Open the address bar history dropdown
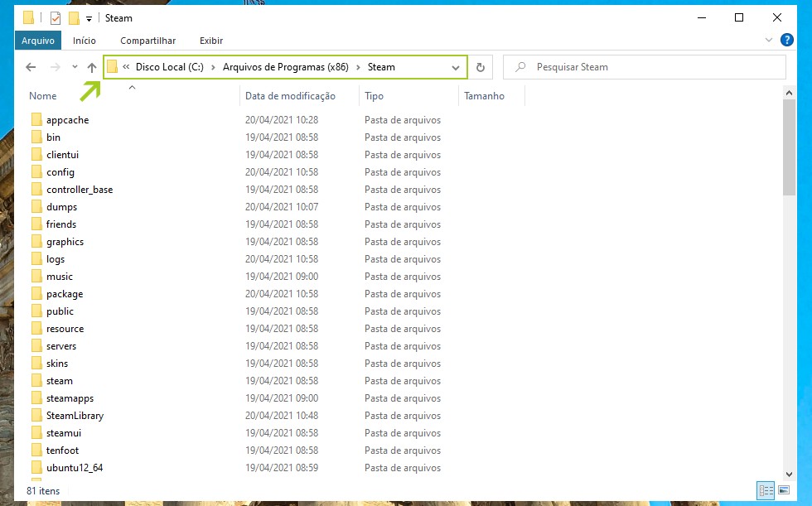 [456, 67]
